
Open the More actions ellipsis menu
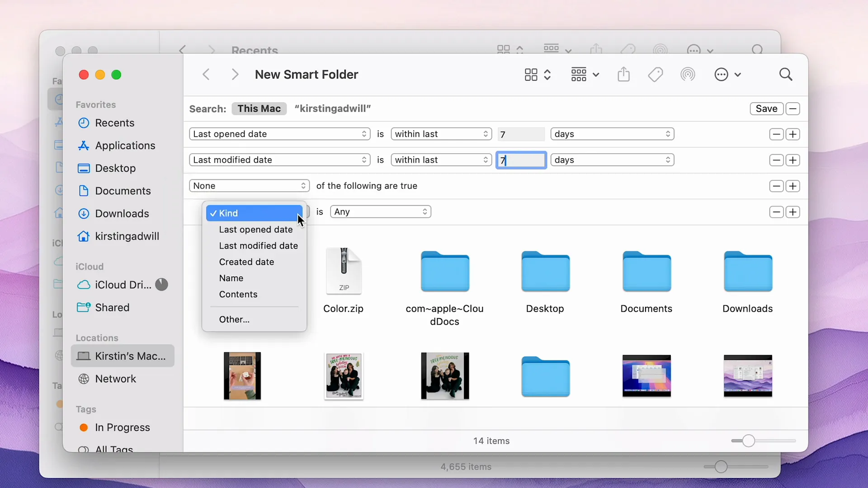click(x=727, y=75)
